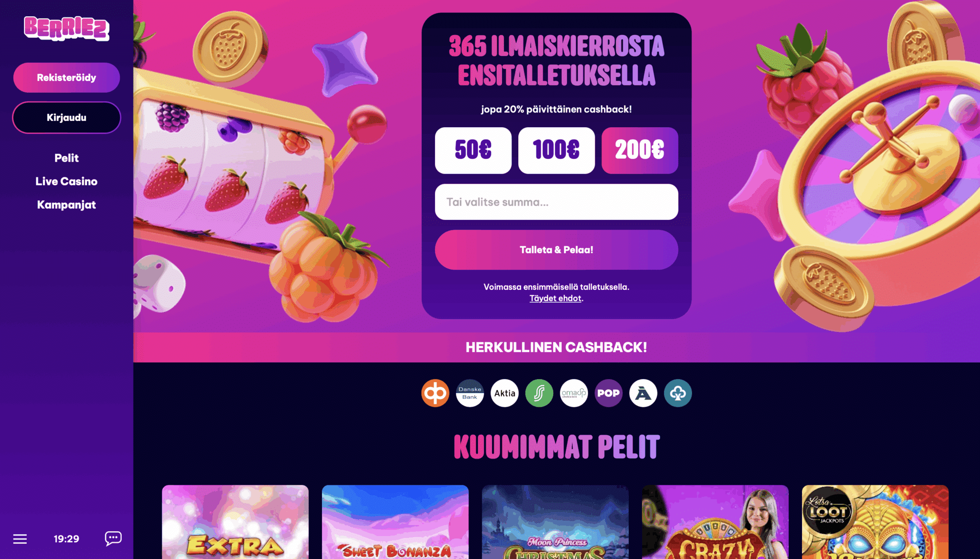
Task: Choose the teal Säästöpankki clover icon
Action: click(x=678, y=393)
